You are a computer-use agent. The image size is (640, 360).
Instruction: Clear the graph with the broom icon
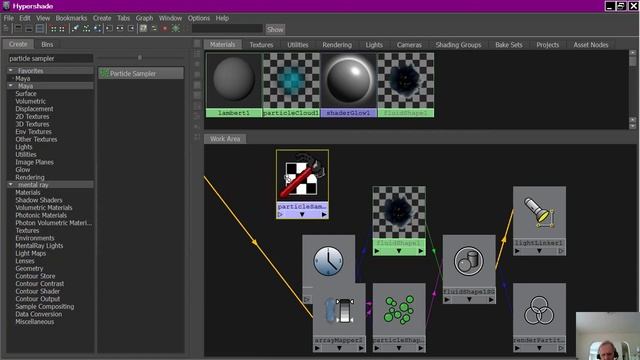pos(75,29)
